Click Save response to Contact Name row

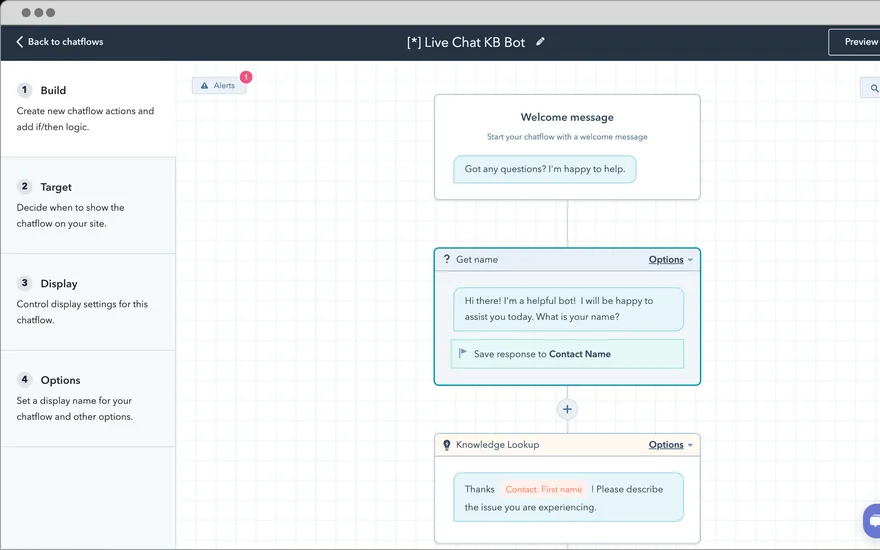[567, 354]
